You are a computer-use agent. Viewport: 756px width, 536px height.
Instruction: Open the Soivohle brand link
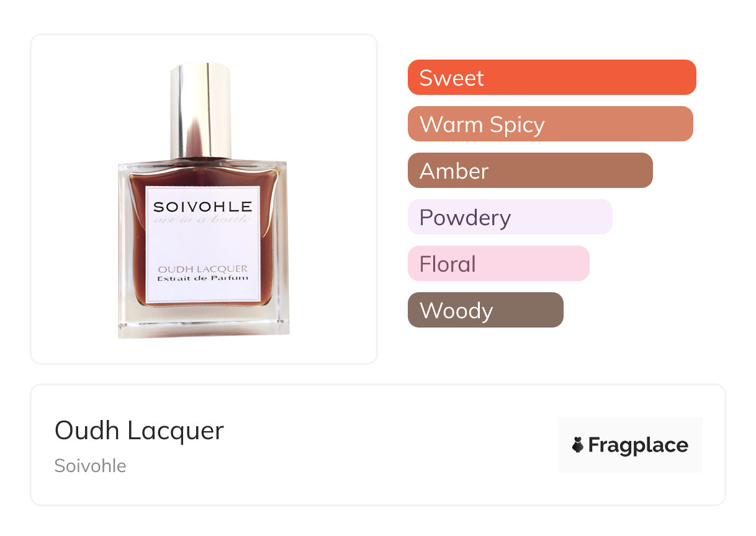tap(91, 466)
